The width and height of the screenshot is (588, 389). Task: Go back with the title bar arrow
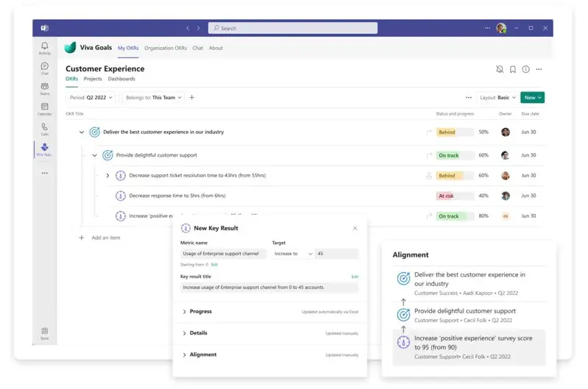click(x=188, y=28)
